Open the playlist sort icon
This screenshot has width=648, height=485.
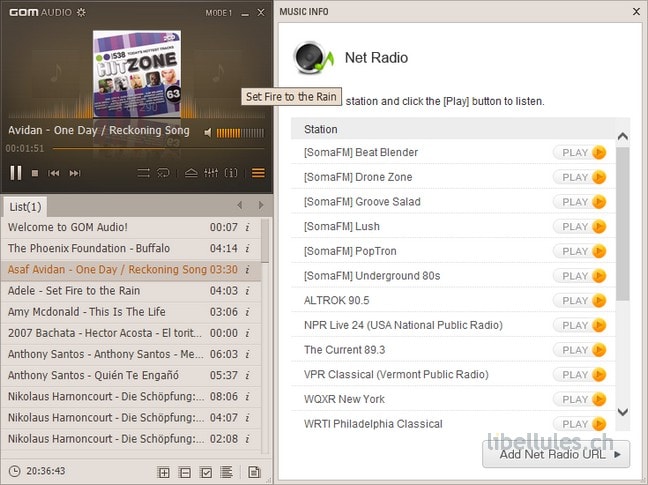coord(226,472)
